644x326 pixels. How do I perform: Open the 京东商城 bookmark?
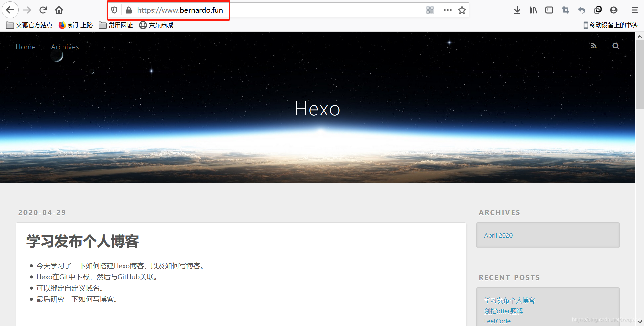coord(156,25)
